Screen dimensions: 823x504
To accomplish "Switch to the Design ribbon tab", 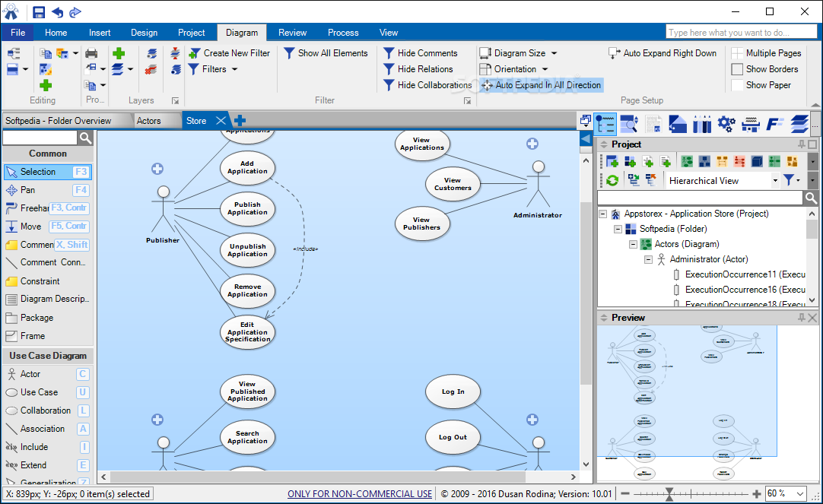I will click(x=144, y=33).
